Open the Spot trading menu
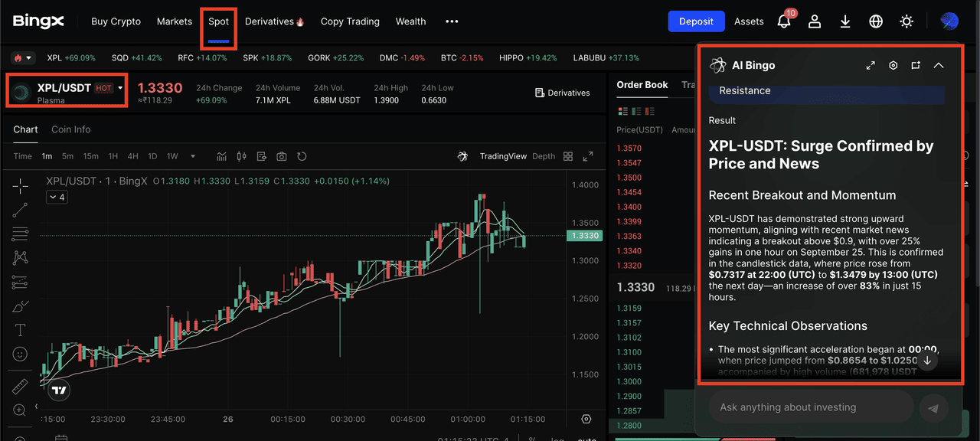 (219, 21)
